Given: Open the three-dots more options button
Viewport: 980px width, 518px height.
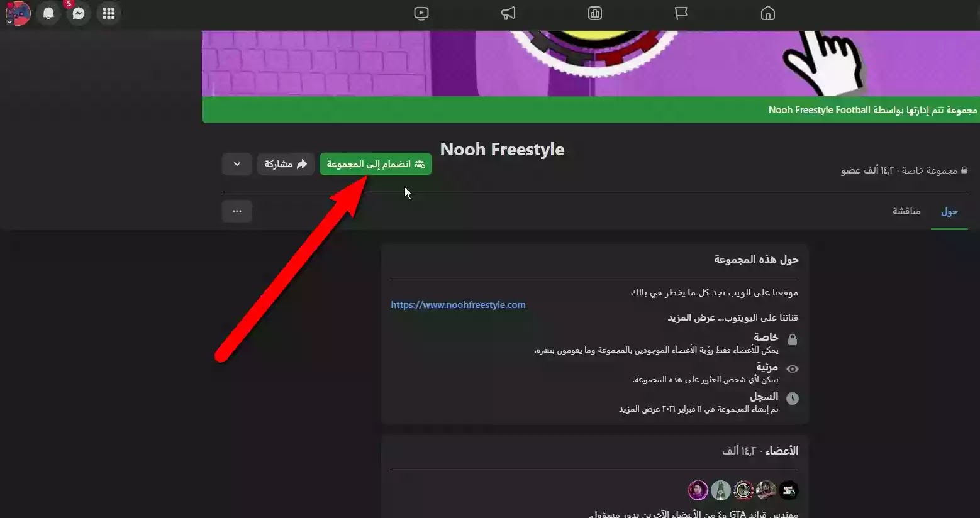Looking at the screenshot, I should (x=237, y=211).
